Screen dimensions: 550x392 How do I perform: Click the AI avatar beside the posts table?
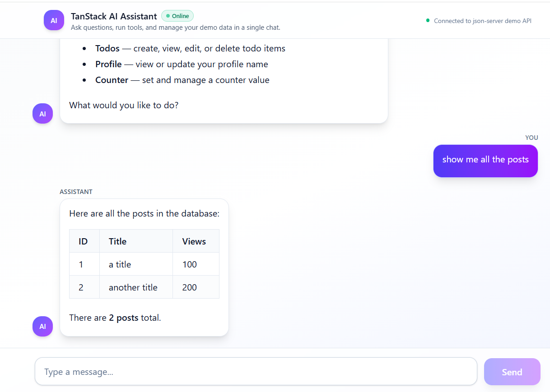pyautogui.click(x=42, y=326)
